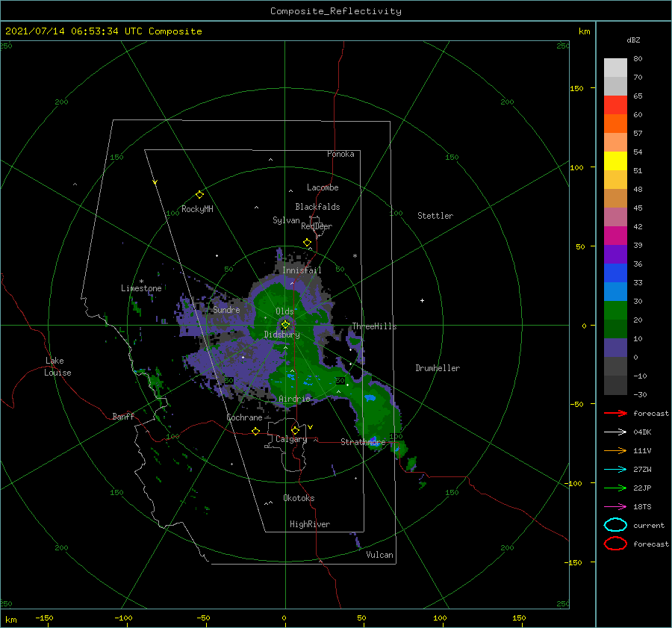Click the Stettler town label
This screenshot has height=628, width=672.
[x=435, y=216]
